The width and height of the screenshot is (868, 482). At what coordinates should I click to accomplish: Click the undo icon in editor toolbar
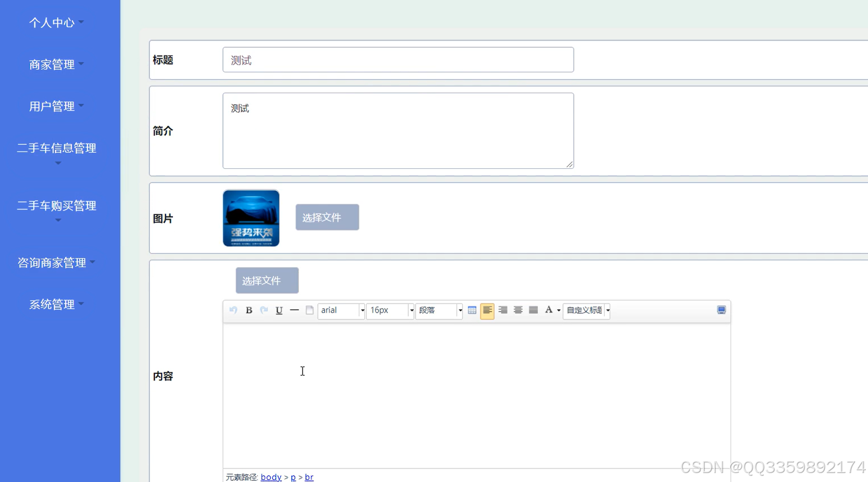[x=233, y=310]
